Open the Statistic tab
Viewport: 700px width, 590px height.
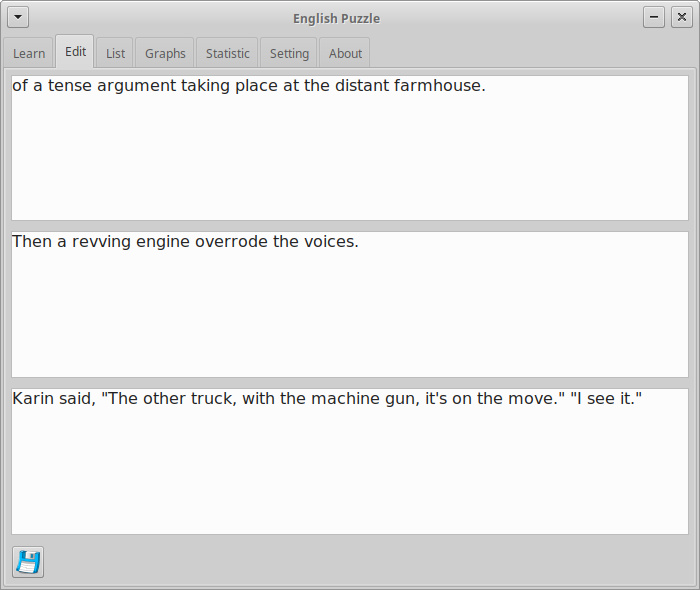point(227,53)
